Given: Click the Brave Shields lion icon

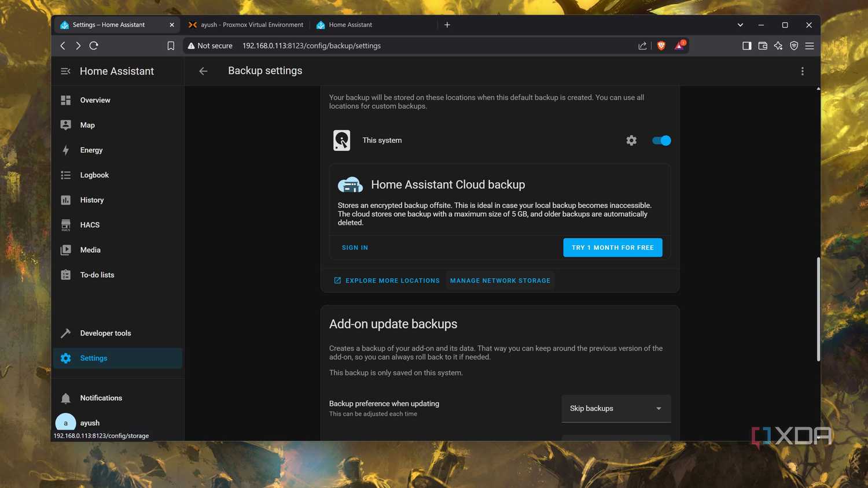Looking at the screenshot, I should (661, 46).
